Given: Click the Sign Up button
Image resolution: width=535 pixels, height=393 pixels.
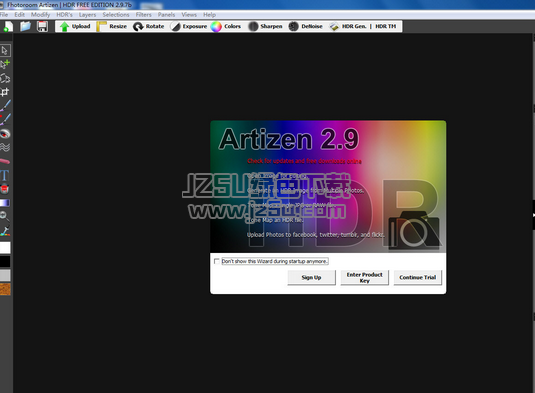Looking at the screenshot, I should (x=311, y=277).
